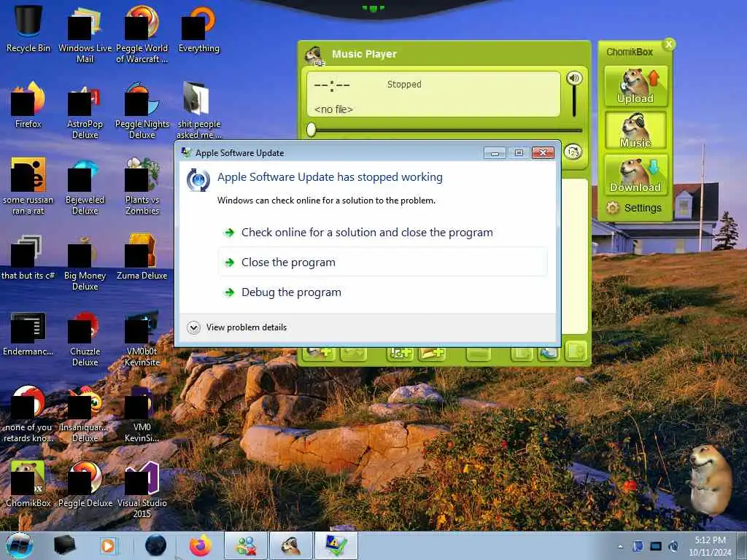Launch Insaniquarium Deluxe desktop icon
The image size is (747, 560).
85,414
